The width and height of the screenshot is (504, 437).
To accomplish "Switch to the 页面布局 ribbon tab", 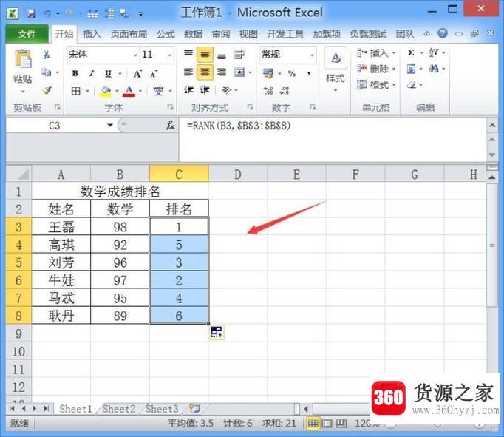I will tap(129, 33).
